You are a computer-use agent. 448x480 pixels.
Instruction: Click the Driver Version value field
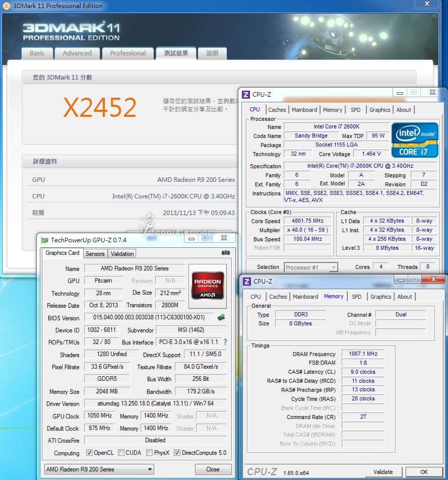coord(155,403)
